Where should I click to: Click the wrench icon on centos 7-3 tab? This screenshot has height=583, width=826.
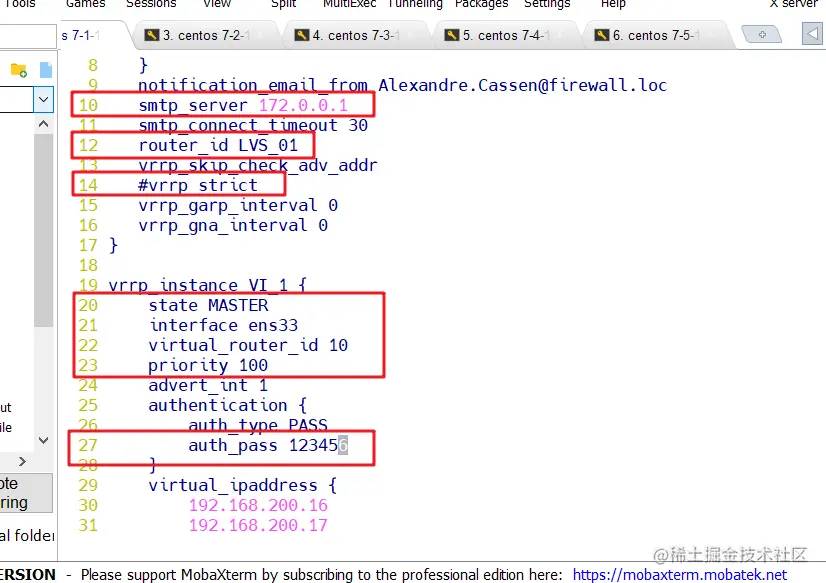302,35
